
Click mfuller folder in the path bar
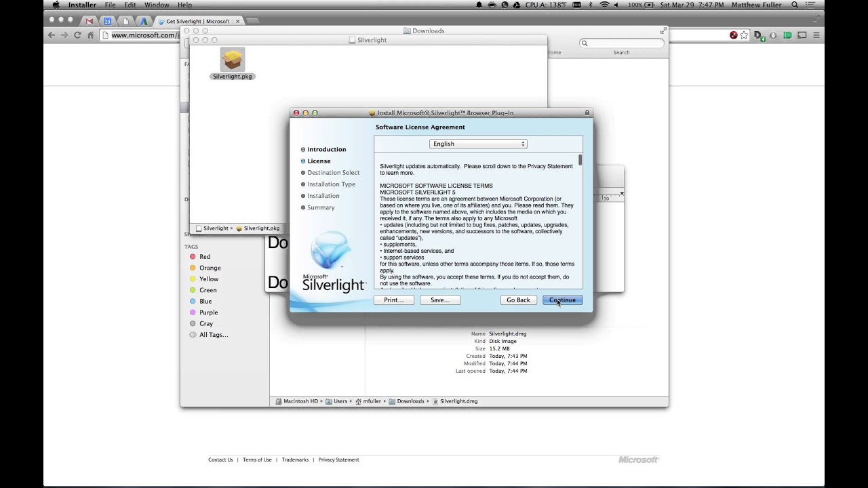[368, 401]
